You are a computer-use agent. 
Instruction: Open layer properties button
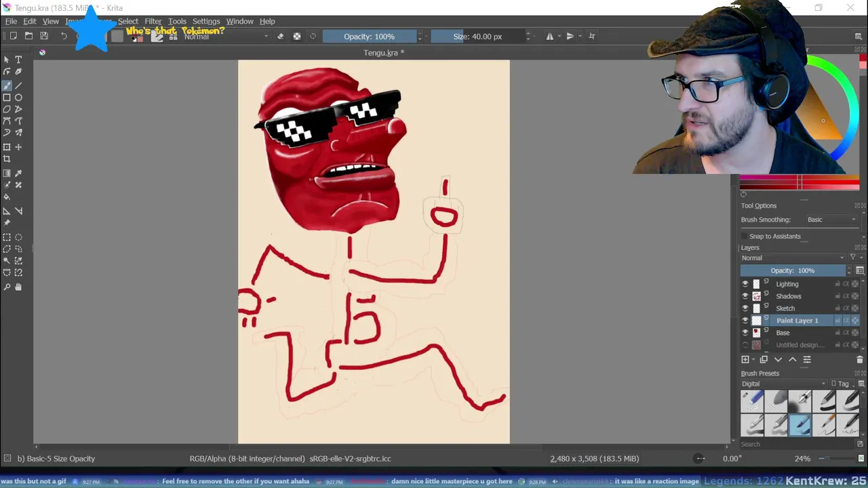point(807,360)
